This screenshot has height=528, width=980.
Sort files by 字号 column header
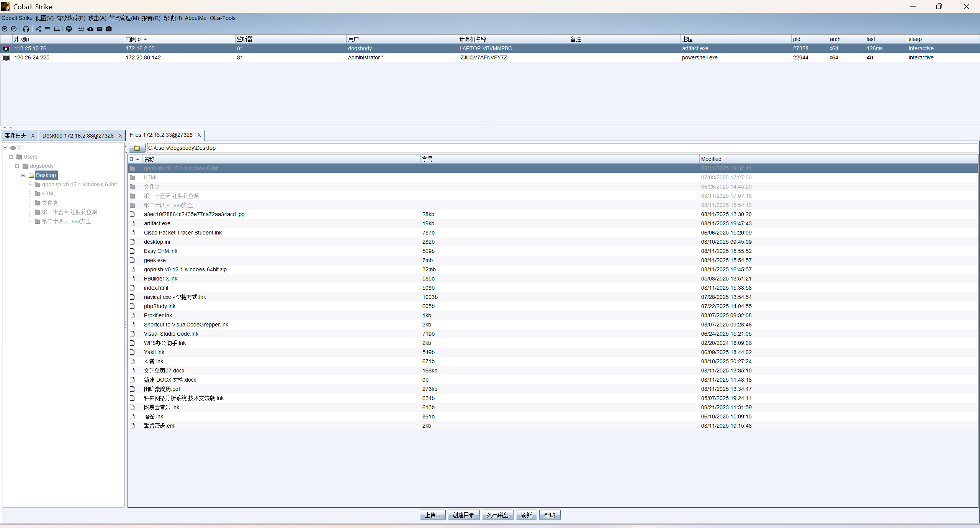[560, 159]
